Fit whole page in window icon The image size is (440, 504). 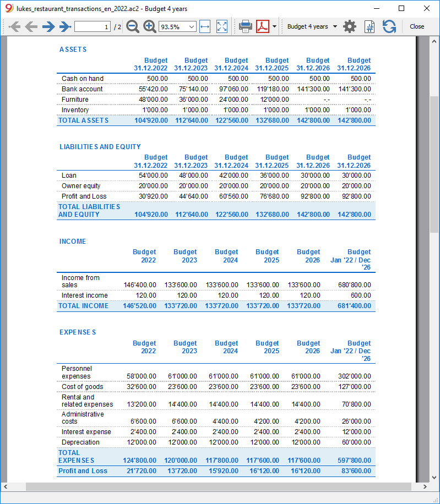pos(222,26)
